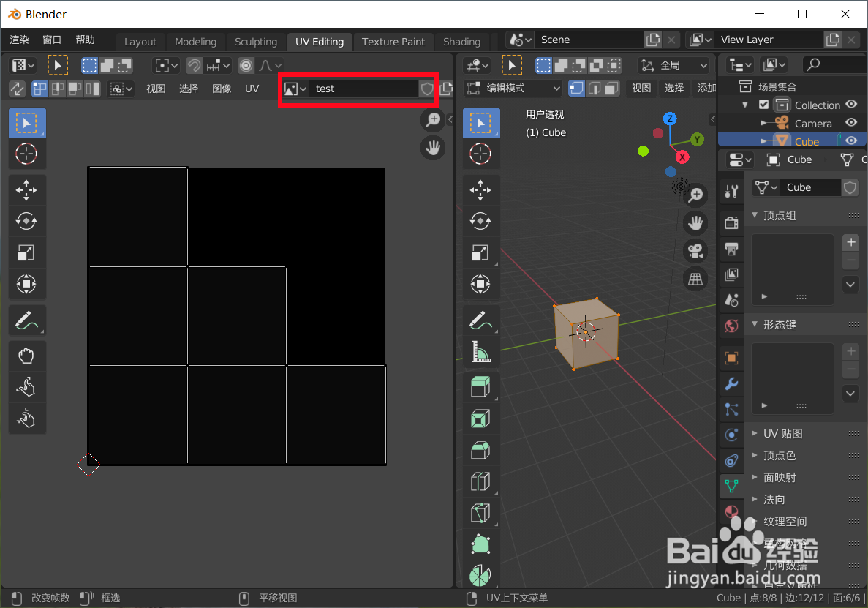Image resolution: width=868 pixels, height=608 pixels.
Task: Open the Object Data properties tab
Action: pyautogui.click(x=731, y=486)
